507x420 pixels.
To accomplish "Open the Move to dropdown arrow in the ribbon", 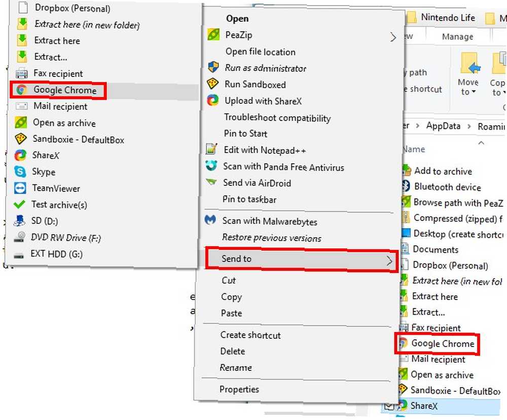I will [474, 92].
